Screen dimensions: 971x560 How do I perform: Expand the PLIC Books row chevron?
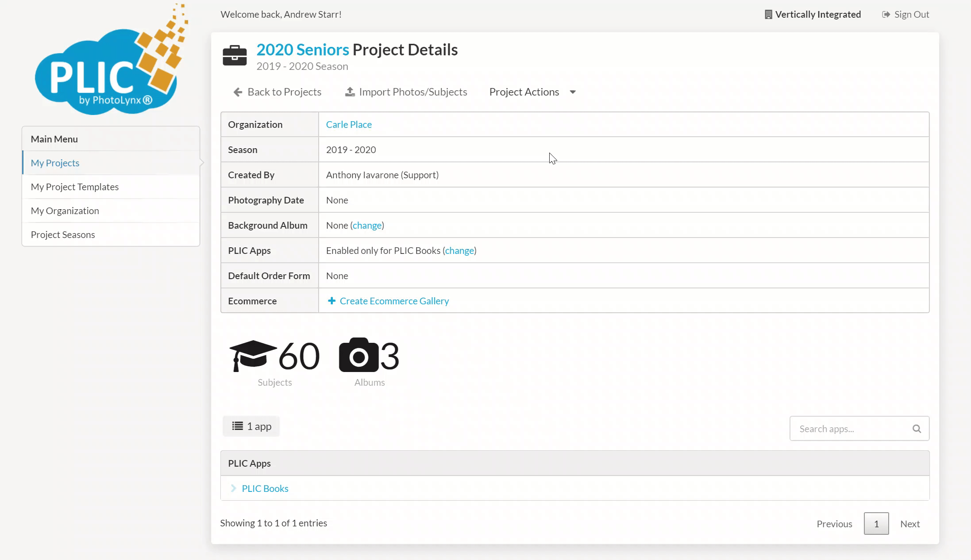233,488
